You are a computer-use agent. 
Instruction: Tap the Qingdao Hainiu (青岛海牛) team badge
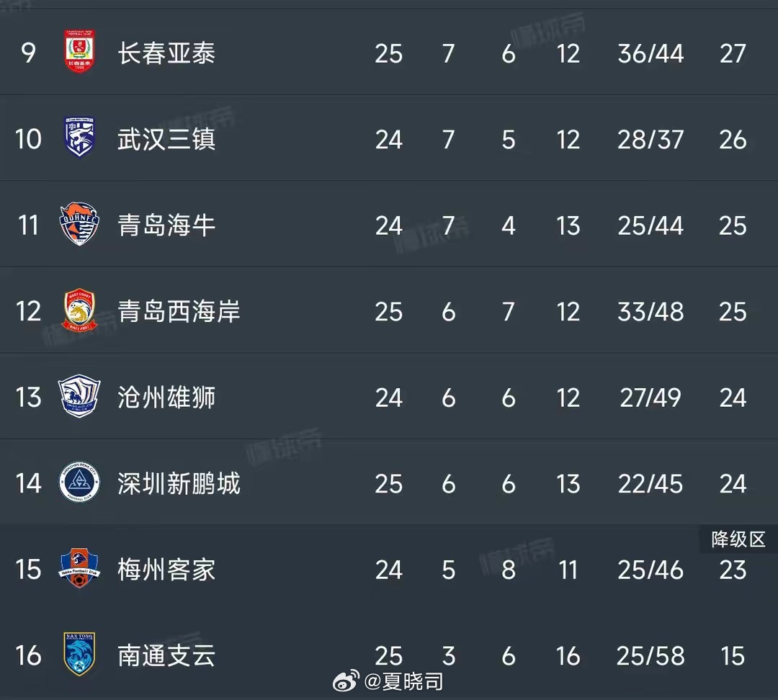tap(79, 225)
